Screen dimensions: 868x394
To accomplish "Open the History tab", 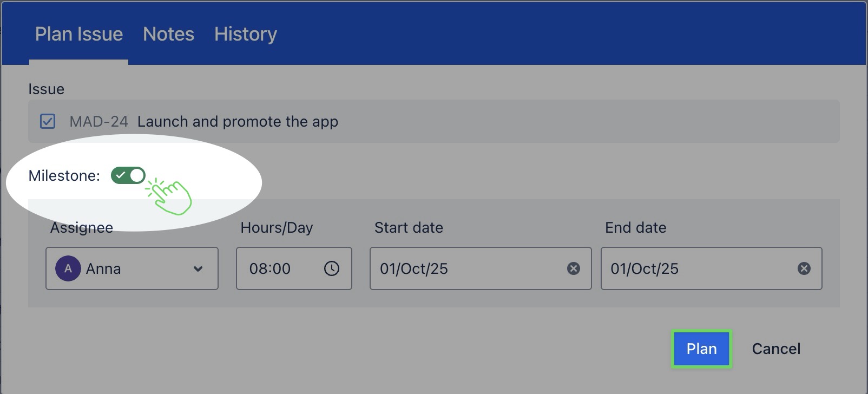I will pos(245,34).
